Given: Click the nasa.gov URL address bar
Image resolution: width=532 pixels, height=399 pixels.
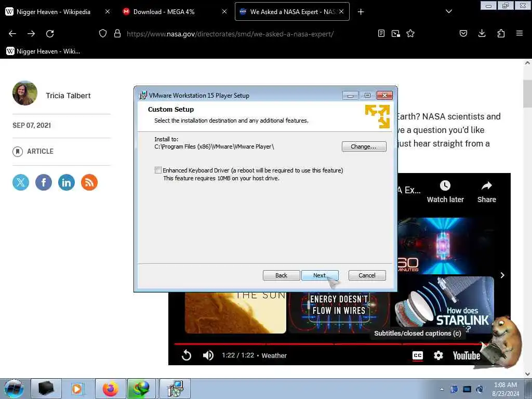Looking at the screenshot, I should point(230,34).
